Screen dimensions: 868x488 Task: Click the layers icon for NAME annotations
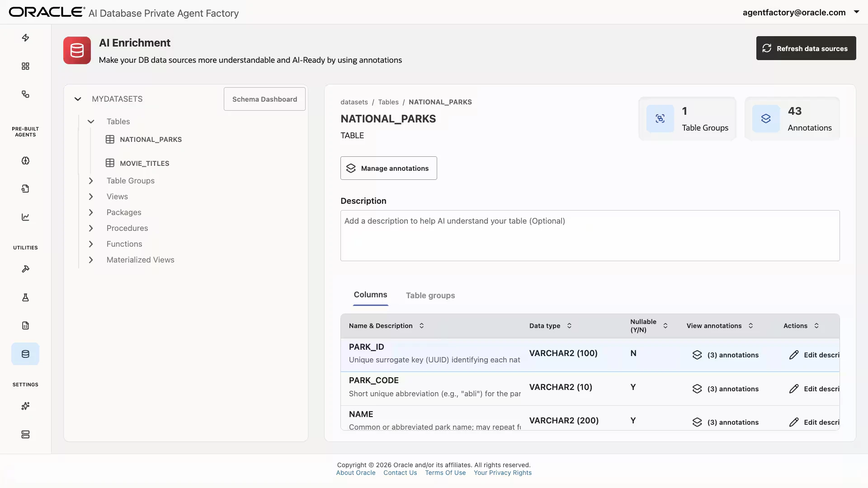pyautogui.click(x=697, y=422)
